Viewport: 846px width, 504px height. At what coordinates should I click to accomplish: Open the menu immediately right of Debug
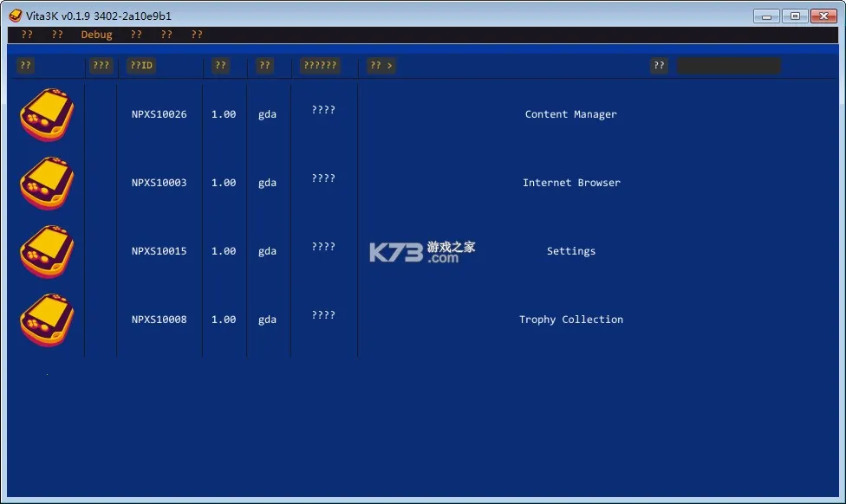pyautogui.click(x=136, y=35)
